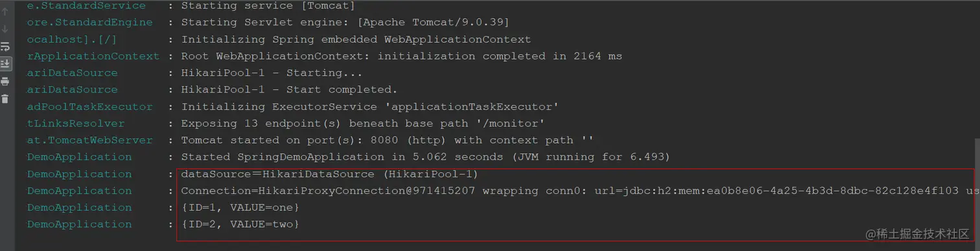Click the 'Tomcat started on port(s): 8080' line
This screenshot has height=251, width=980.
388,140
